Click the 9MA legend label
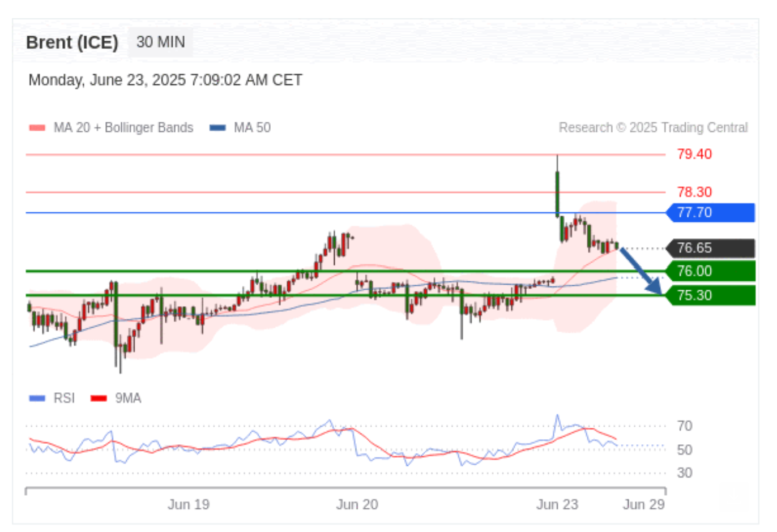This screenshot has width=777, height=532. point(129,398)
